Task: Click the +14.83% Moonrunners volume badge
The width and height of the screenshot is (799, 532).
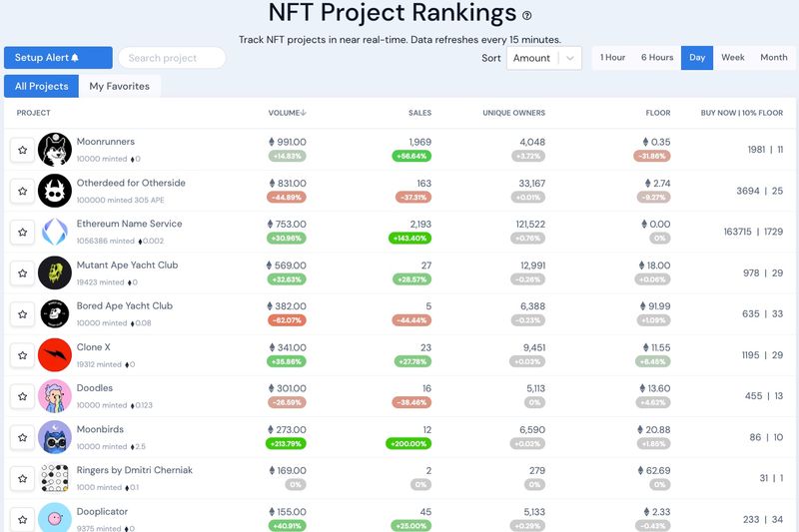Action: [288, 157]
